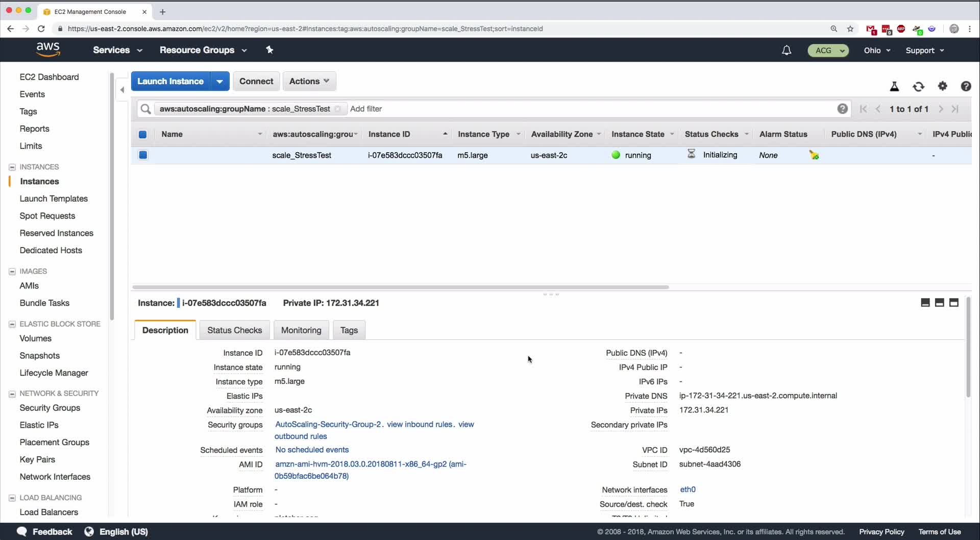
Task: Click the Add filter input field
Action: (592, 109)
